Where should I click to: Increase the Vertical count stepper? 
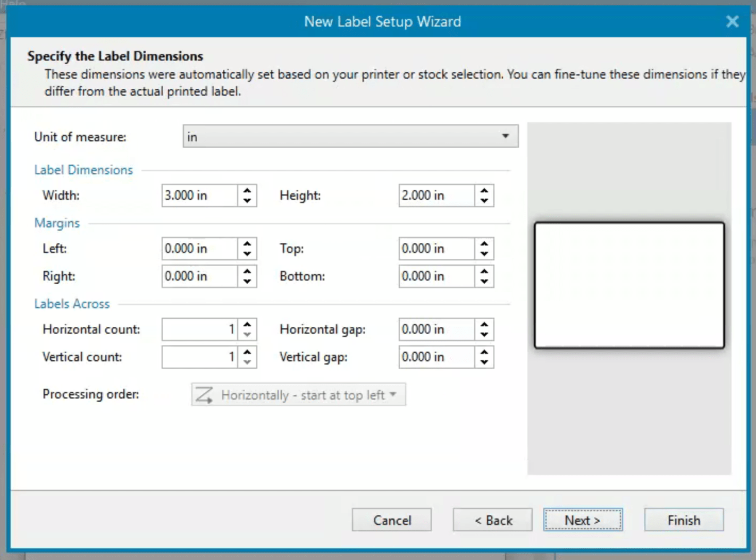click(x=247, y=352)
